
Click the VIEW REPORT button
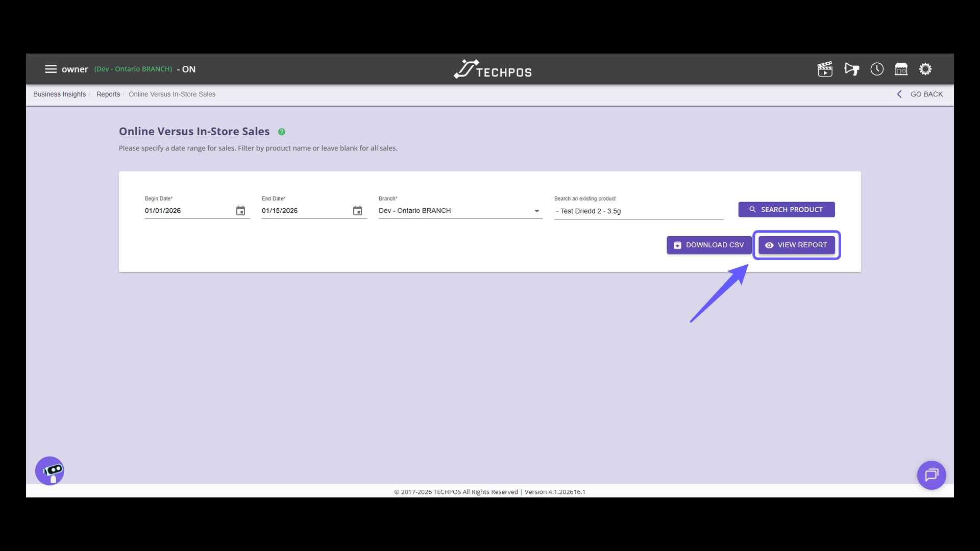(796, 245)
